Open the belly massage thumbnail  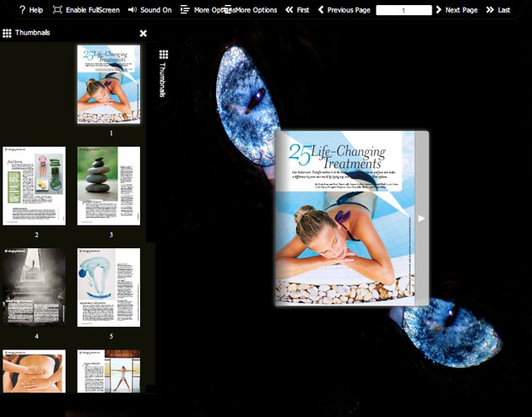[35, 371]
